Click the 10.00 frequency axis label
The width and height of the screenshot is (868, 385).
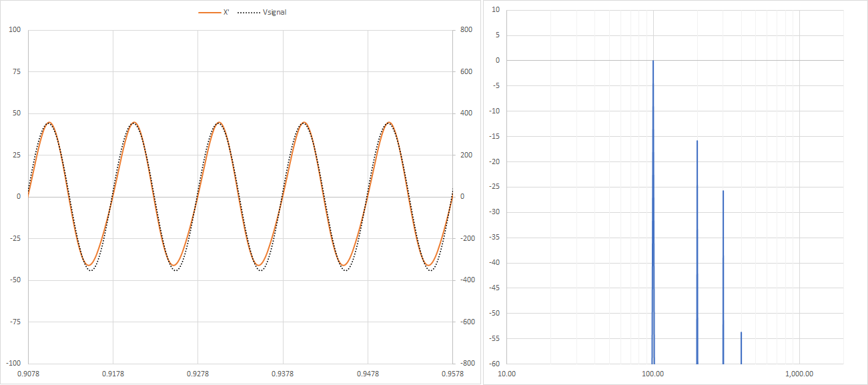point(507,374)
